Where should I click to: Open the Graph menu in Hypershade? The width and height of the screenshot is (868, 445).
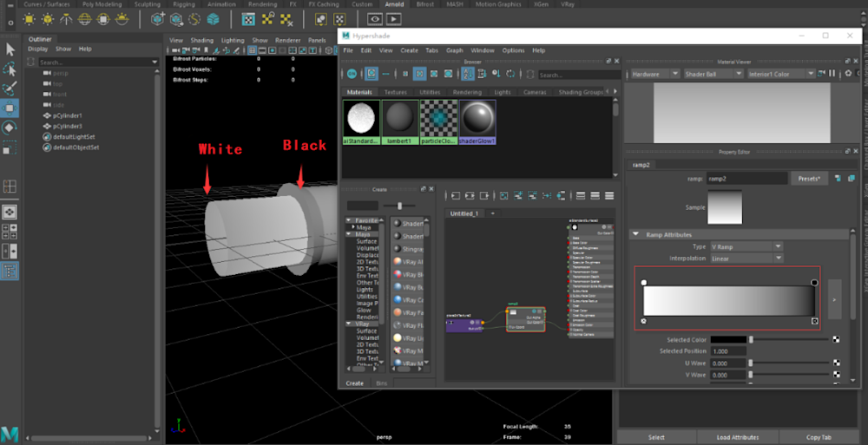[x=454, y=50]
